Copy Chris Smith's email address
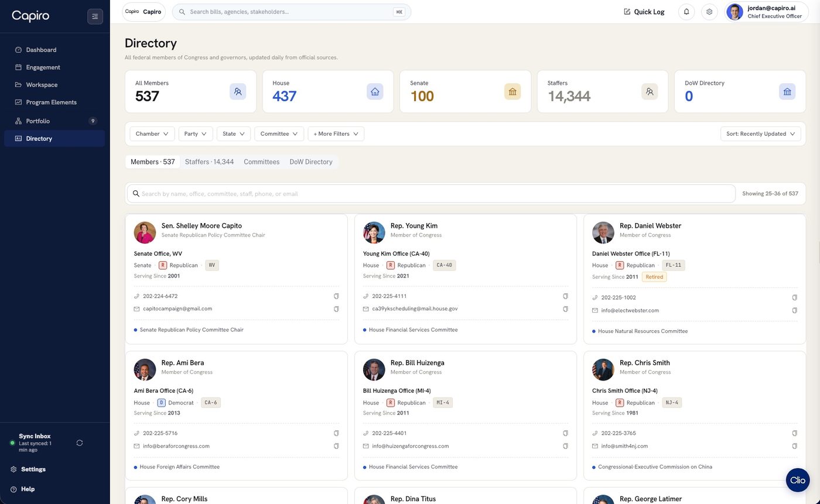Viewport: 820px width, 504px height. point(794,446)
